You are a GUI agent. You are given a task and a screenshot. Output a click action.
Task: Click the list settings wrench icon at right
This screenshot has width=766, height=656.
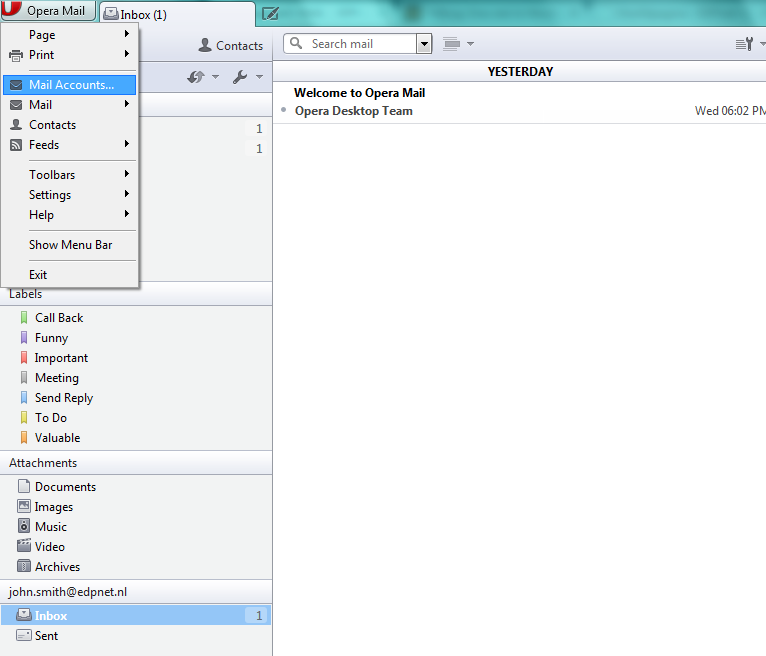(x=745, y=44)
